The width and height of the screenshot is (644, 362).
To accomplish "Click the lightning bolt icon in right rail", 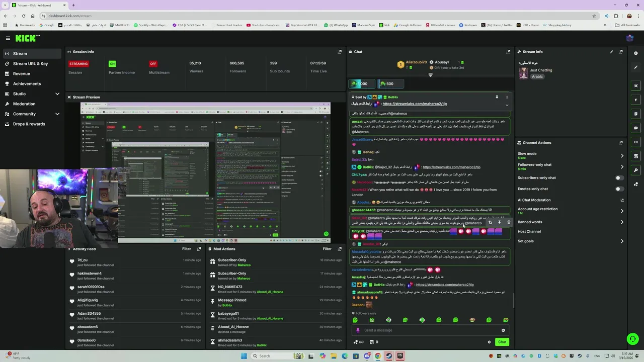I will click(636, 100).
